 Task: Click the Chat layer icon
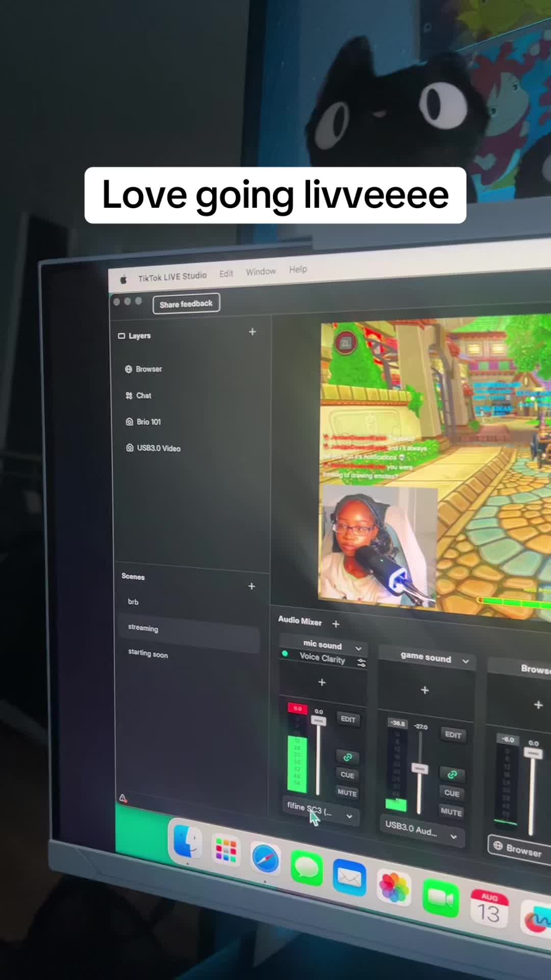pyautogui.click(x=129, y=396)
